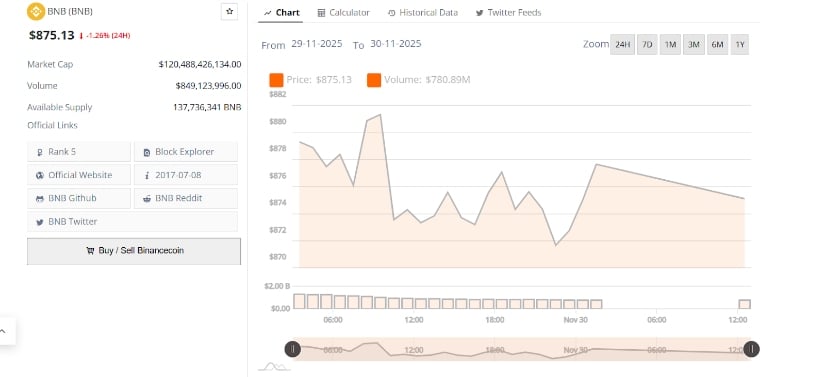The image size is (825, 377).
Task: Click the document icon beside Block Explorer
Action: pos(147,152)
